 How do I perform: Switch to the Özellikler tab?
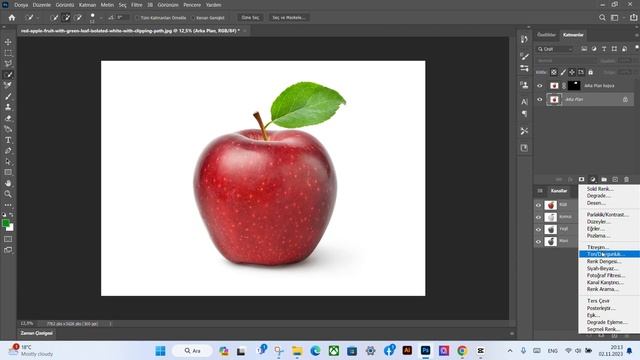coord(547,35)
